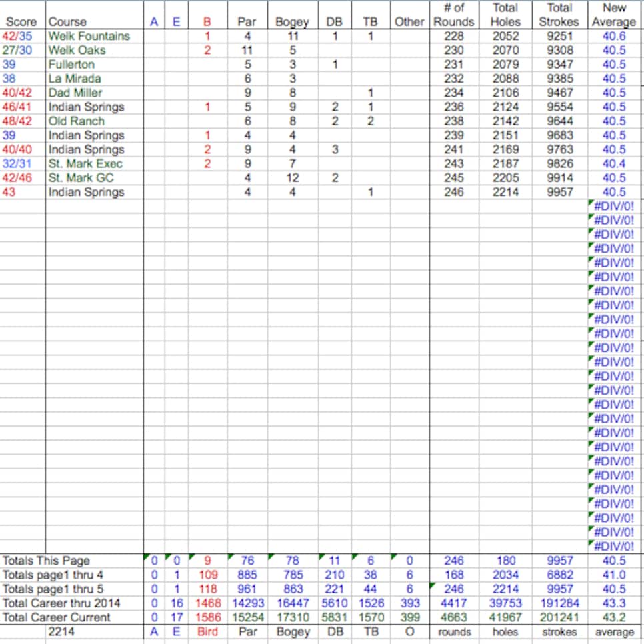Select total strokes value 9644
The height and width of the screenshot is (644, 644).
click(x=560, y=121)
